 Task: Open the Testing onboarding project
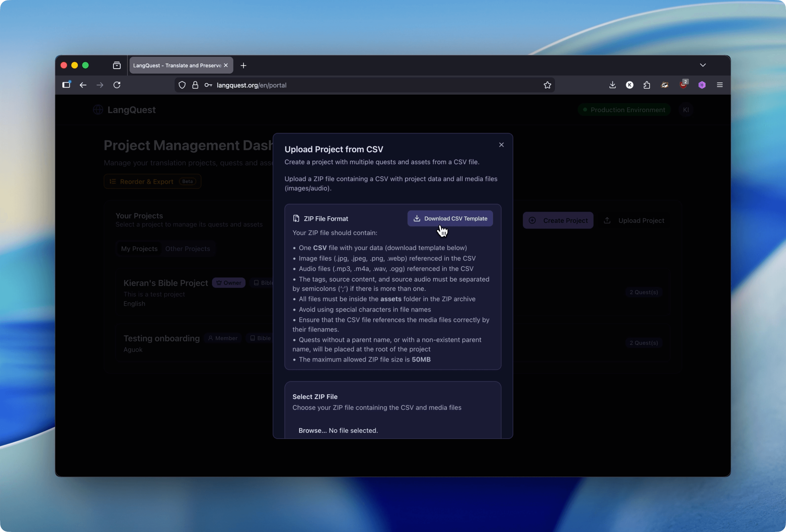tap(162, 338)
